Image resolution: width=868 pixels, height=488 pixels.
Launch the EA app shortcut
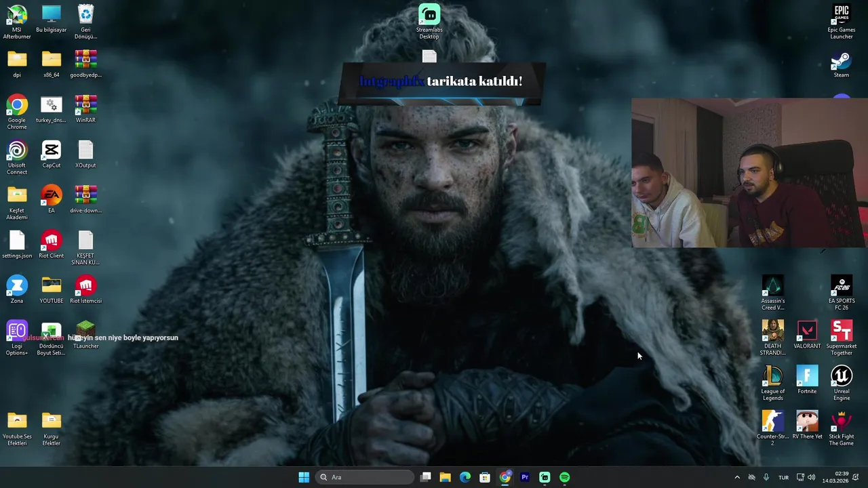pyautogui.click(x=52, y=199)
